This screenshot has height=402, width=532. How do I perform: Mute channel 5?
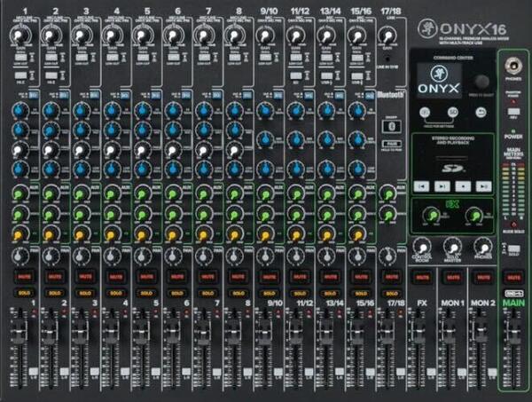(x=146, y=277)
